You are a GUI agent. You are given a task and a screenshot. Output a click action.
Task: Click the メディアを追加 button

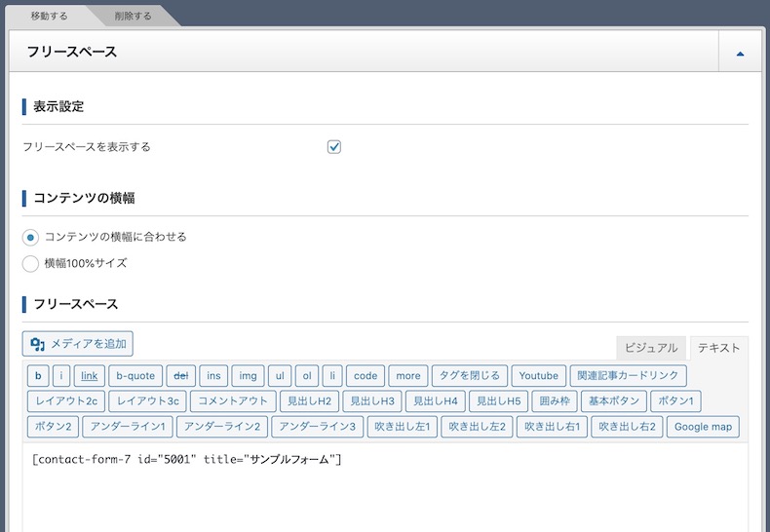(78, 344)
